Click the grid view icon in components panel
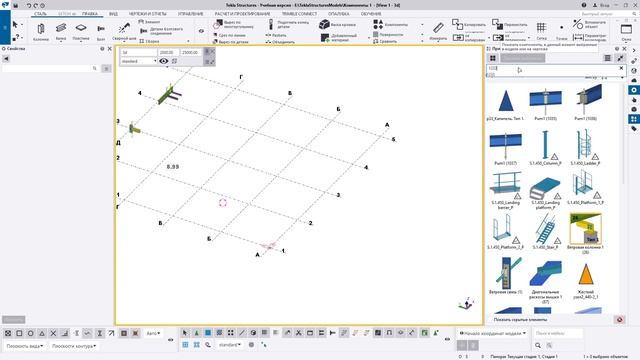Image resolution: width=640 pixels, height=360 pixels. click(x=493, y=58)
